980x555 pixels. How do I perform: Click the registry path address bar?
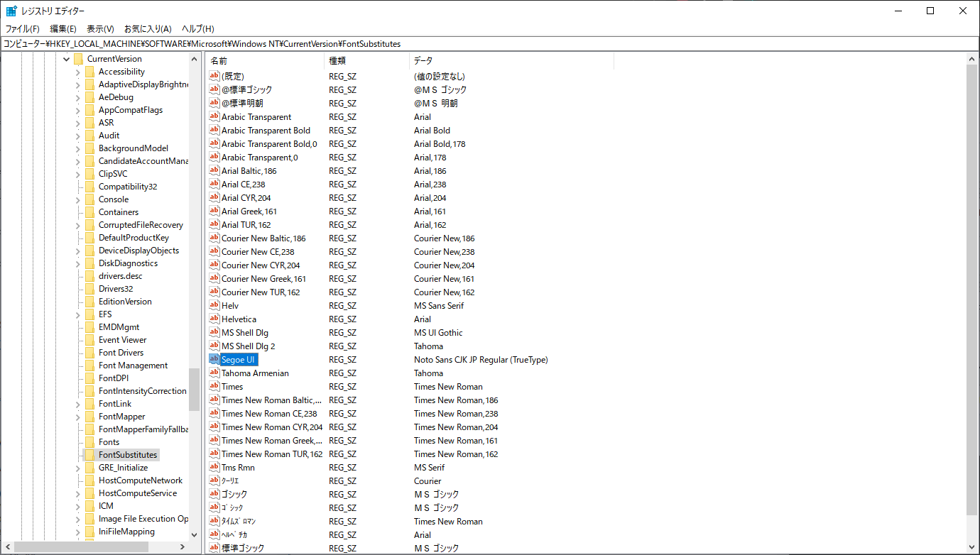[489, 44]
